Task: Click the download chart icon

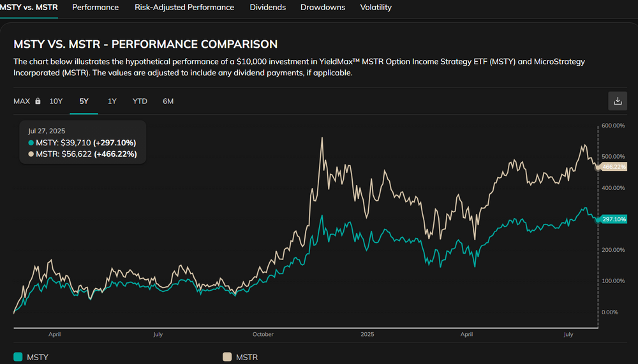Action: tap(617, 101)
